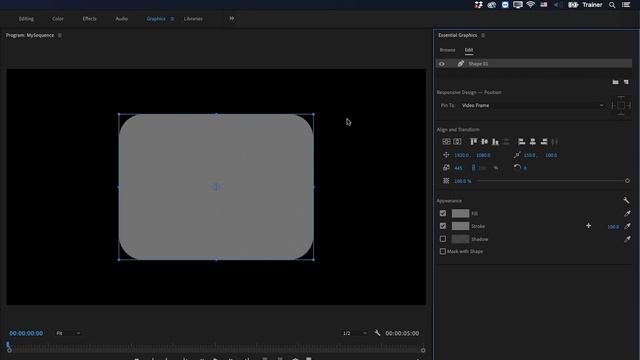Enable the Shadow checkbox
Image resolution: width=640 pixels, height=360 pixels.
point(443,239)
